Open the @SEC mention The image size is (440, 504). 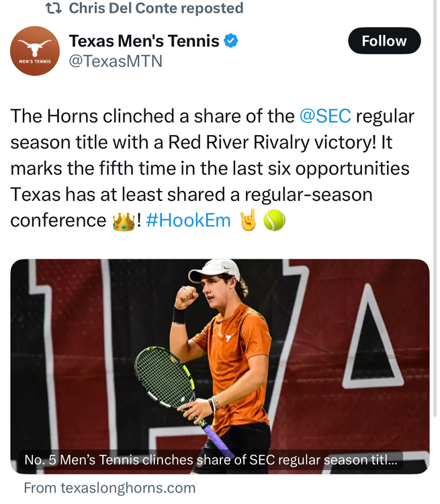325,116
